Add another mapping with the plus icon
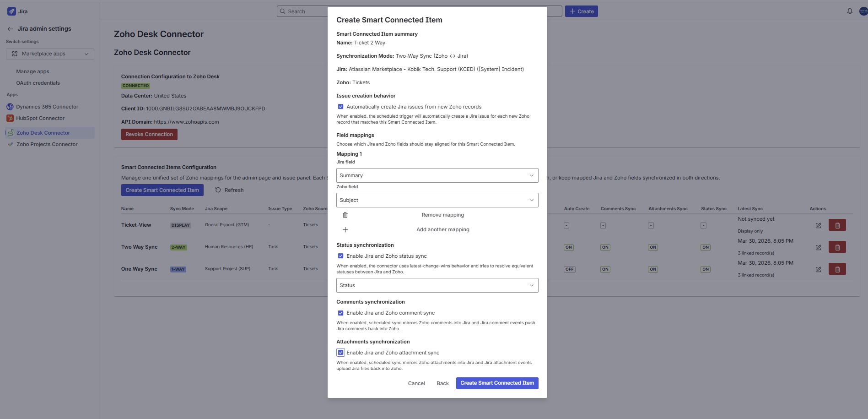The width and height of the screenshot is (868, 419). [345, 229]
